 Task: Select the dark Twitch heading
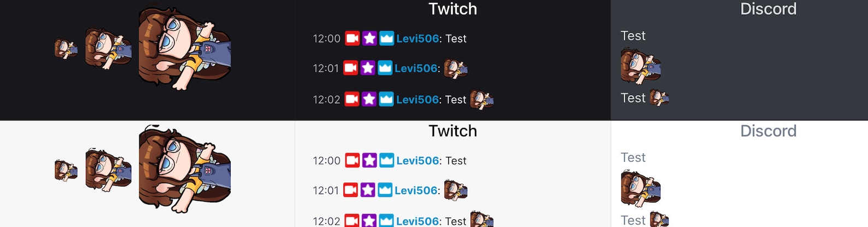click(x=453, y=9)
